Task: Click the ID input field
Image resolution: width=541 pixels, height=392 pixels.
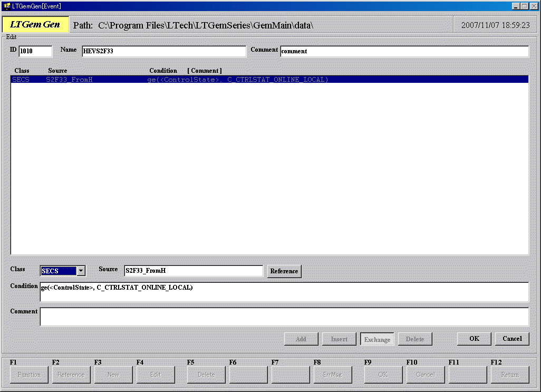Action: point(35,51)
